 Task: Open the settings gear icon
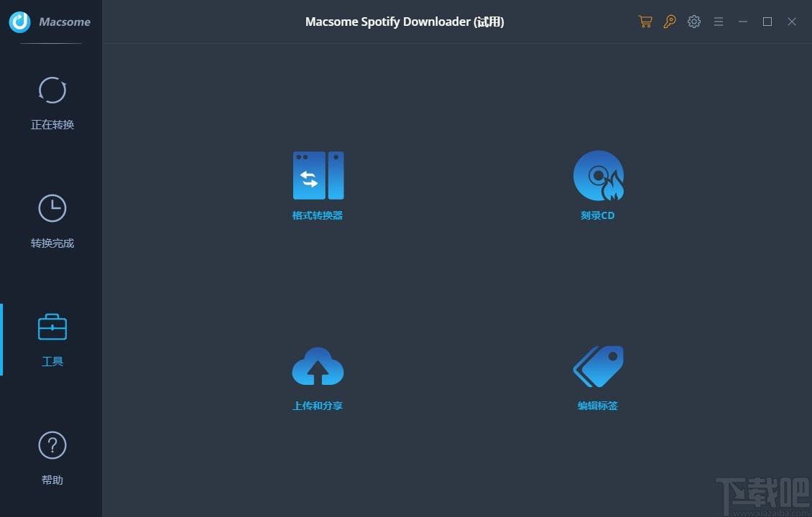[x=693, y=22]
